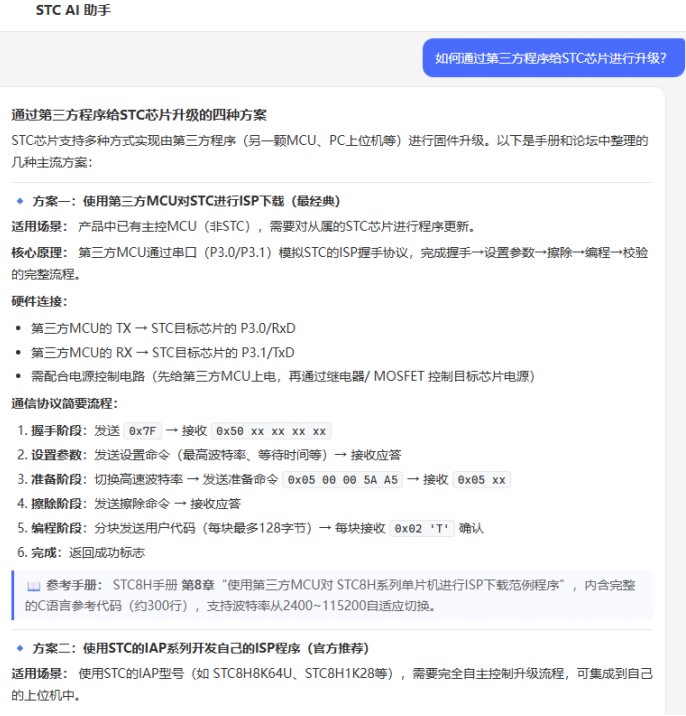Click the 适用场景 line under 方案二
Viewport: 686px width, 716px height.
pyautogui.click(x=332, y=684)
